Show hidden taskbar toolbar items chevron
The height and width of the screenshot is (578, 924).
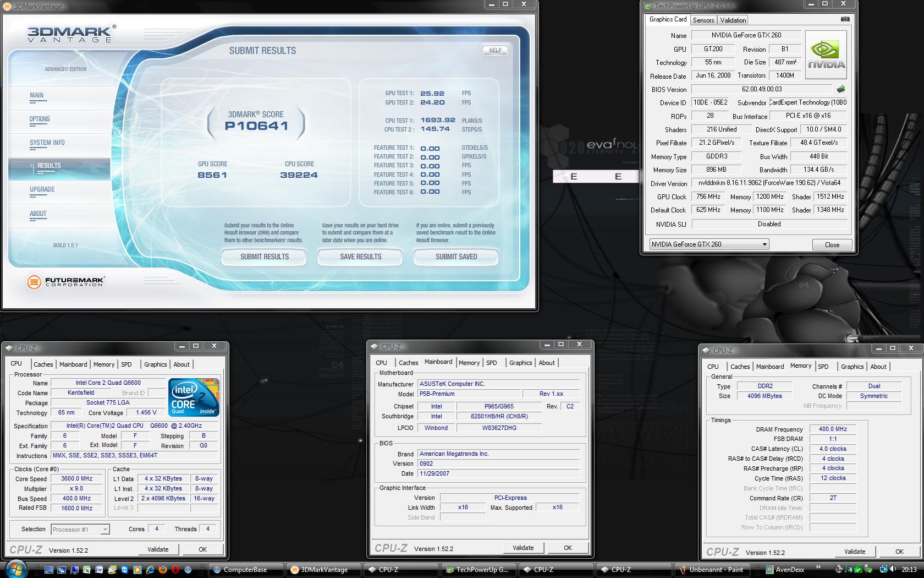point(818,566)
